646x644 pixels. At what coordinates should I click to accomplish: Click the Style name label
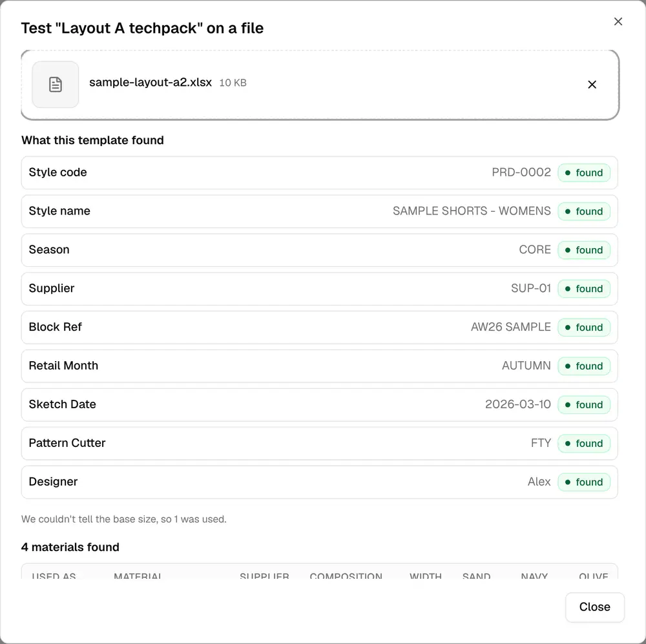tap(59, 211)
